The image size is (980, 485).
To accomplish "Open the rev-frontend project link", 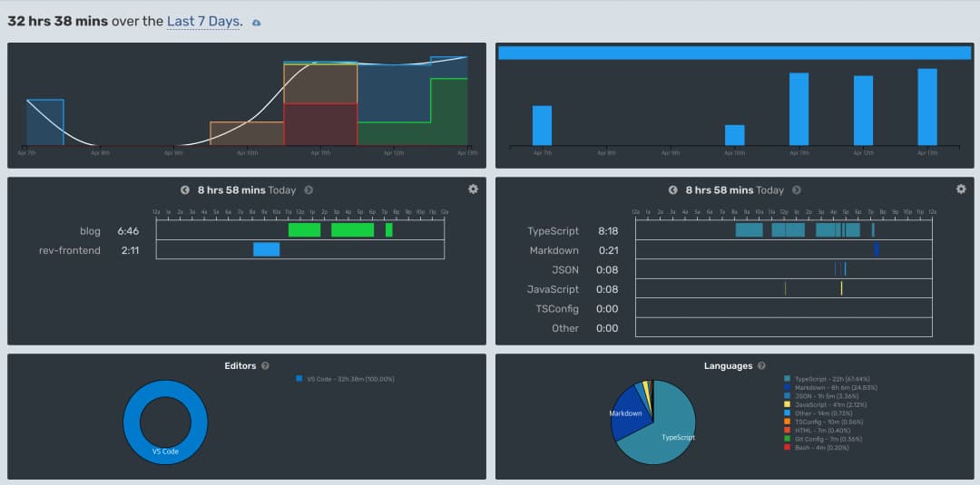I will (x=70, y=250).
